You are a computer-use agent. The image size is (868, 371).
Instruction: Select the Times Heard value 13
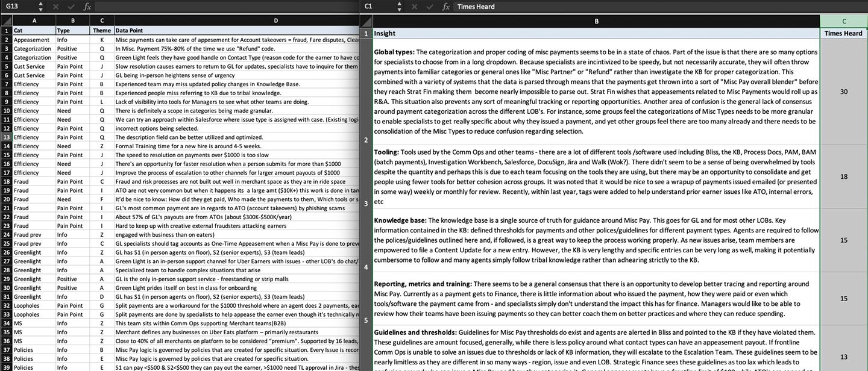coord(844,348)
